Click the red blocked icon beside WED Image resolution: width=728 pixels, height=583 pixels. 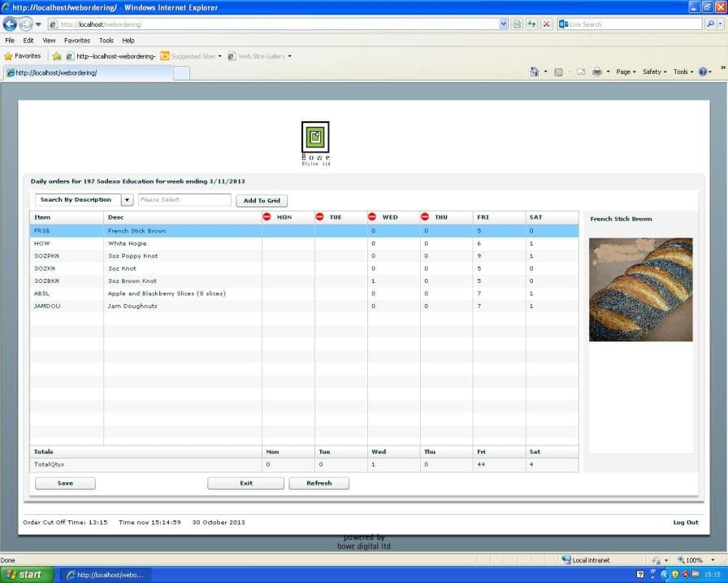(372, 217)
